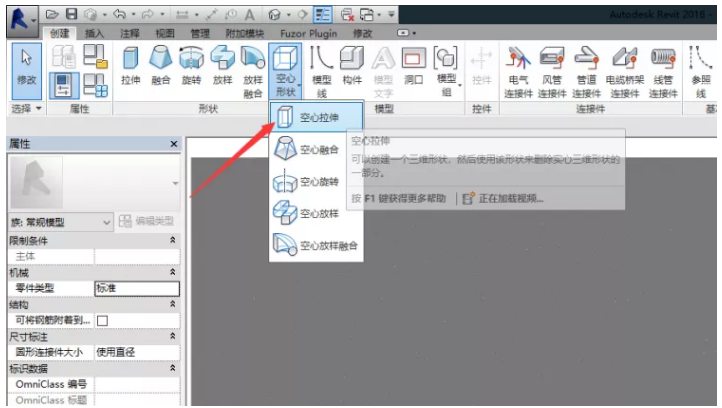Select the Text (A) tool in quick access toolbar
The height and width of the screenshot is (408, 722).
pyautogui.click(x=250, y=15)
